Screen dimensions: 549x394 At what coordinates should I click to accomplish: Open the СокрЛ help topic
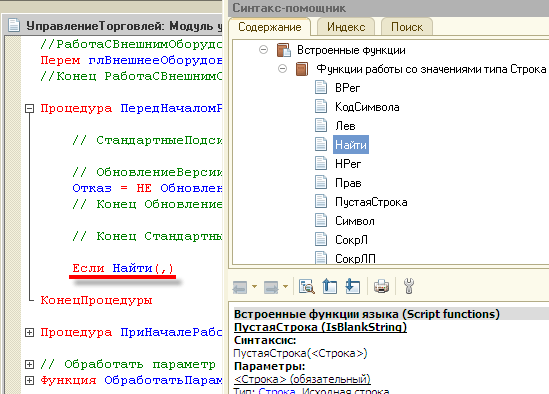[x=351, y=240]
